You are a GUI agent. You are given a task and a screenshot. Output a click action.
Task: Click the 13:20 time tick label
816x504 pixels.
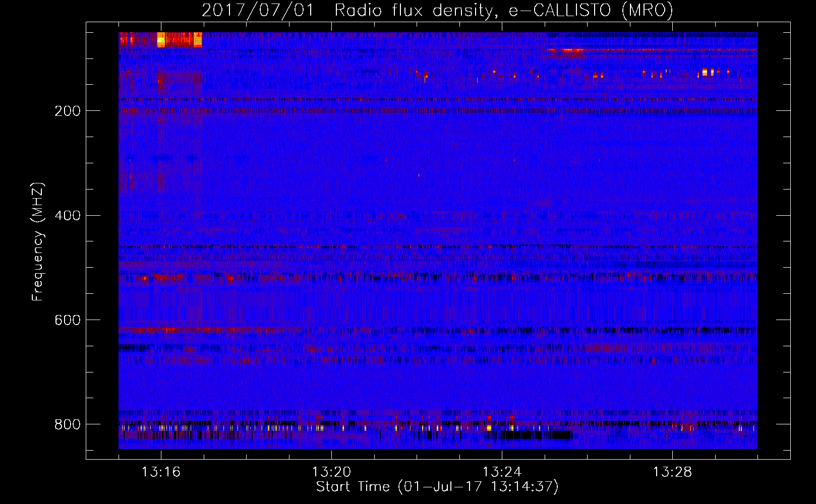331,472
